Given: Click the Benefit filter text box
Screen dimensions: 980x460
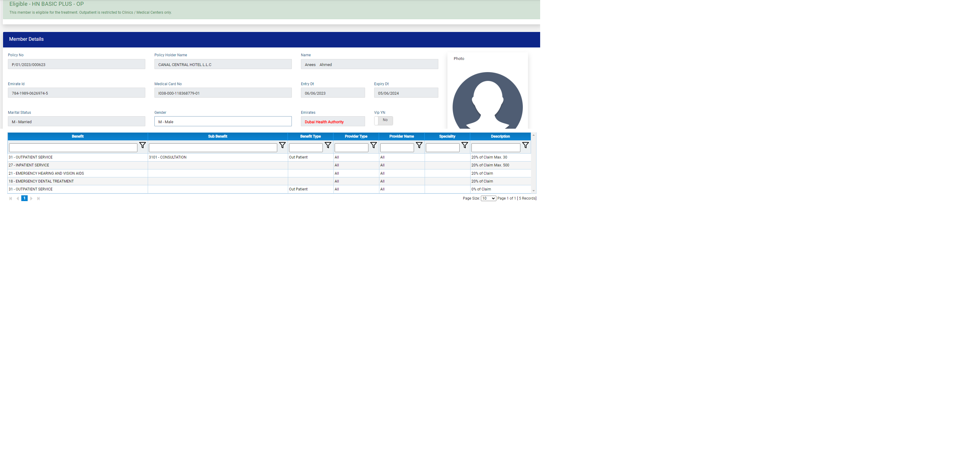Looking at the screenshot, I should click(73, 148).
